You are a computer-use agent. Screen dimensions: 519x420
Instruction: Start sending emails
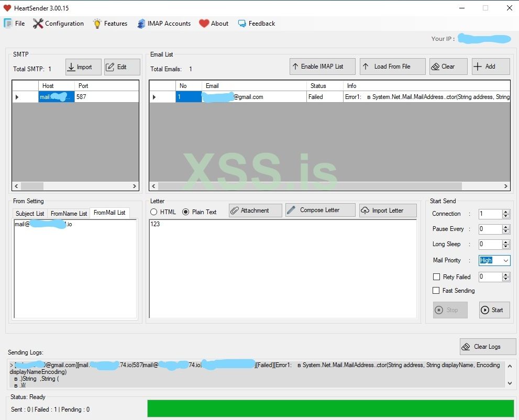(494, 310)
